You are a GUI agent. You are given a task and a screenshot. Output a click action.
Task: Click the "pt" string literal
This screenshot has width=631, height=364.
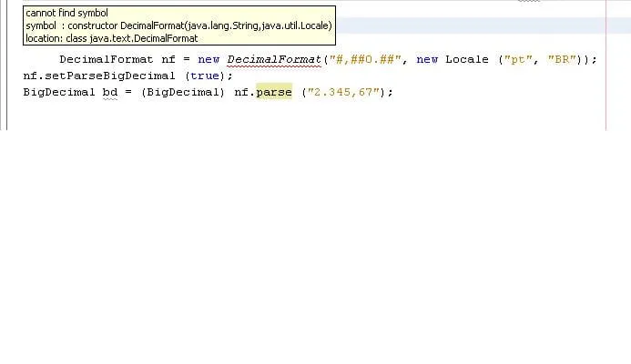click(518, 59)
